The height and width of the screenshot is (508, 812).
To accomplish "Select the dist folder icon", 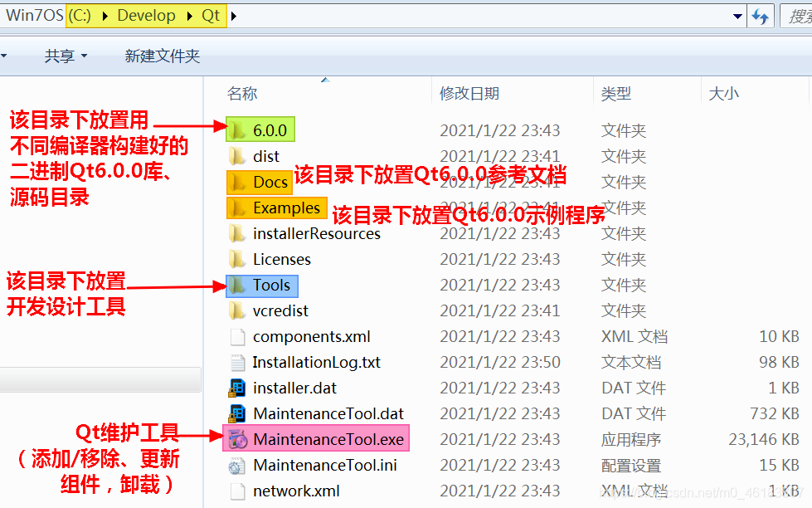I will coord(237,156).
